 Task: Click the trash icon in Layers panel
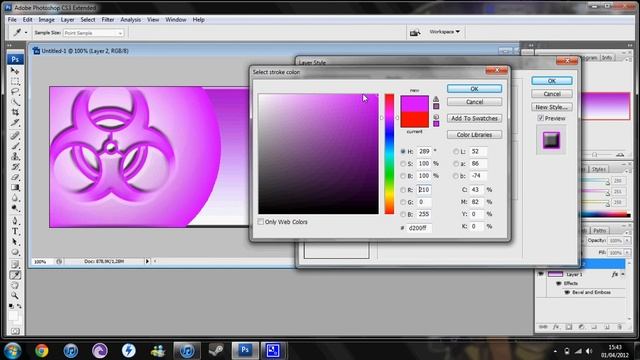[x=619, y=327]
